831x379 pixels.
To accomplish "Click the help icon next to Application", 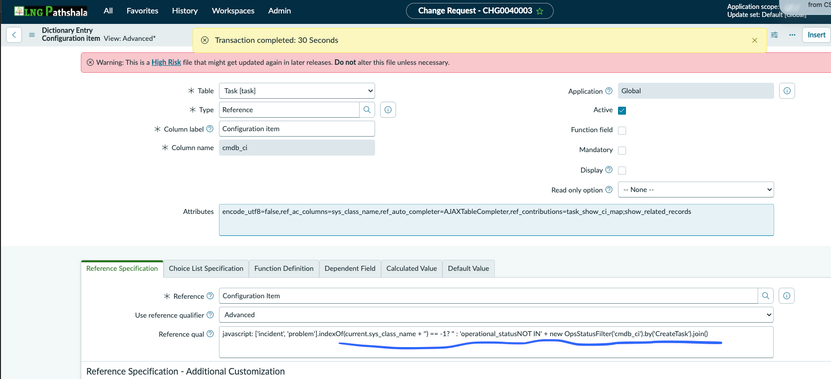I will (609, 91).
